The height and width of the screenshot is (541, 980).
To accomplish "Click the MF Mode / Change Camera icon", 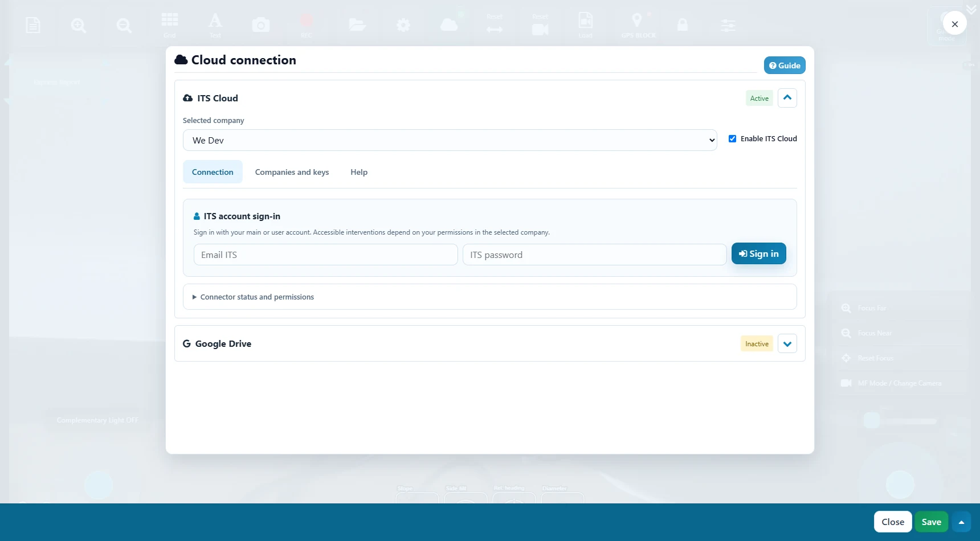I will point(846,383).
